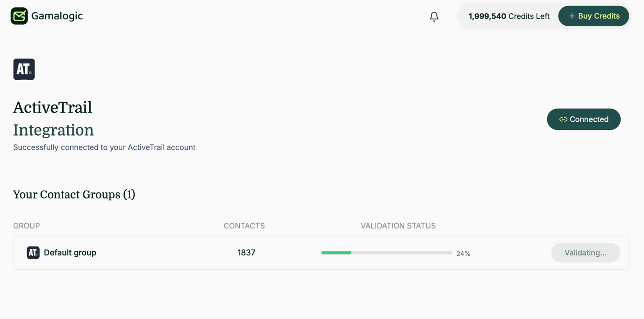Click the 1837 contacts count
The width and height of the screenshot is (644, 319).
tap(246, 253)
